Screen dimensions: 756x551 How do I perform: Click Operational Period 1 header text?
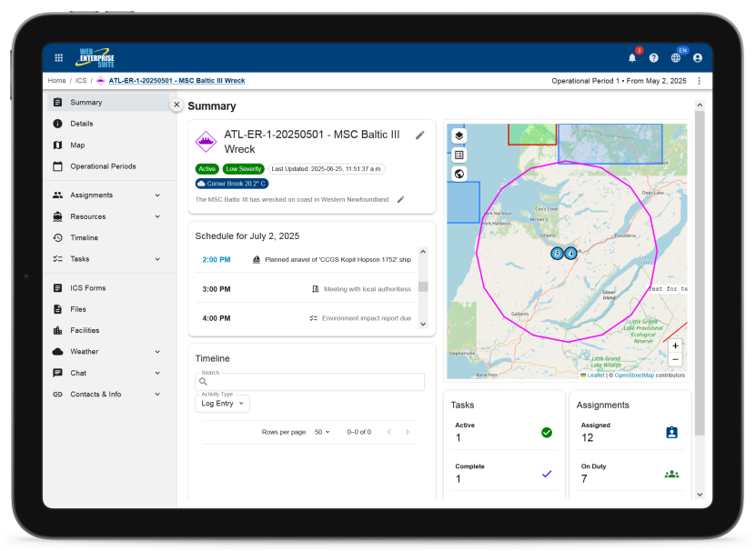[x=619, y=81]
